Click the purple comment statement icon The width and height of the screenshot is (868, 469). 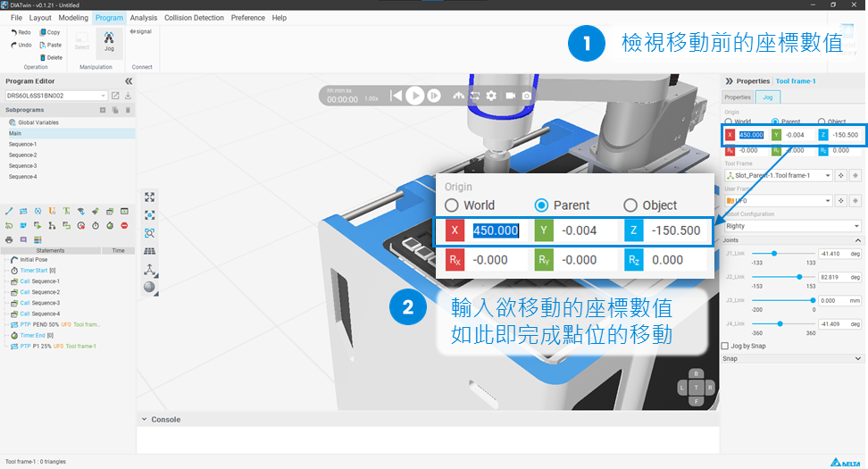(23, 239)
